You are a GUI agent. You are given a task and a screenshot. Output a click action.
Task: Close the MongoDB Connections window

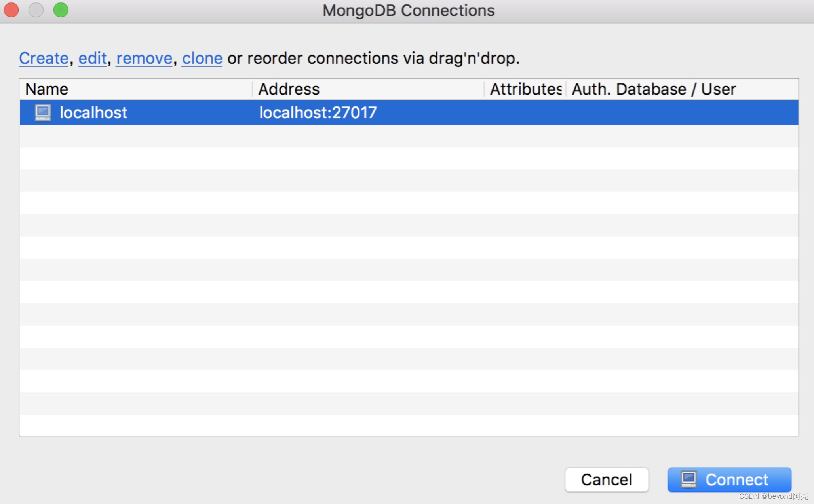pos(11,10)
